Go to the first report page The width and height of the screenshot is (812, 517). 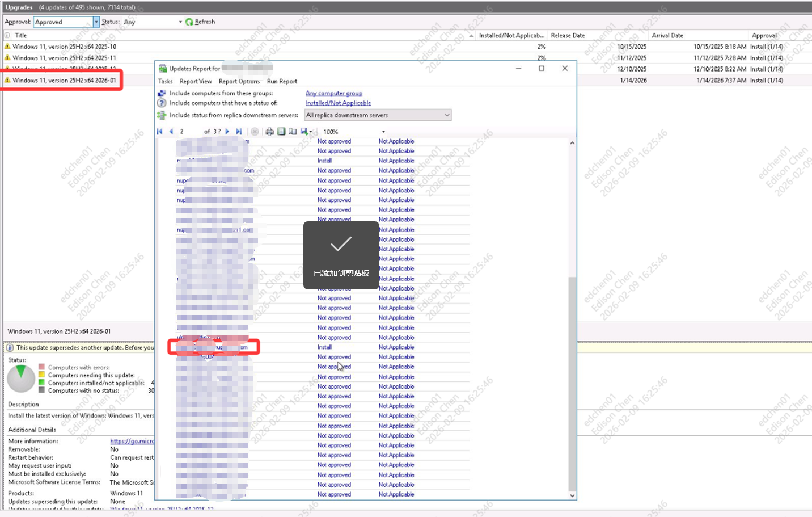[x=159, y=132]
